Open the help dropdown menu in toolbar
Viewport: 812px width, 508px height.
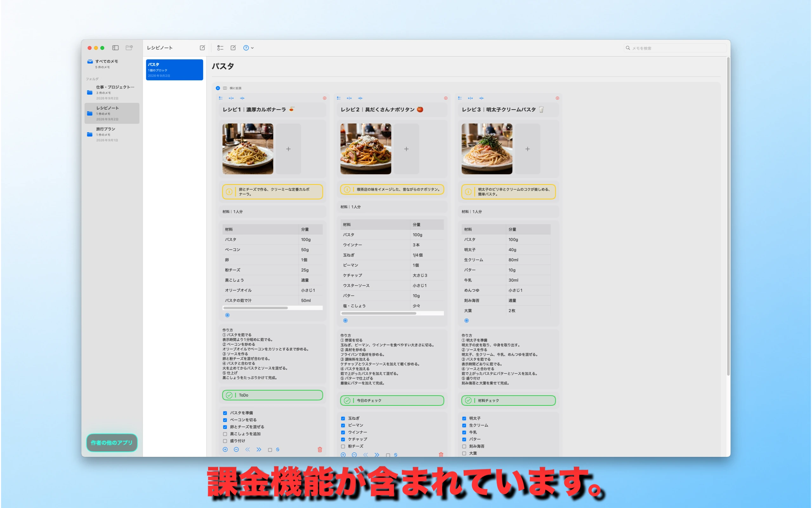pos(248,48)
